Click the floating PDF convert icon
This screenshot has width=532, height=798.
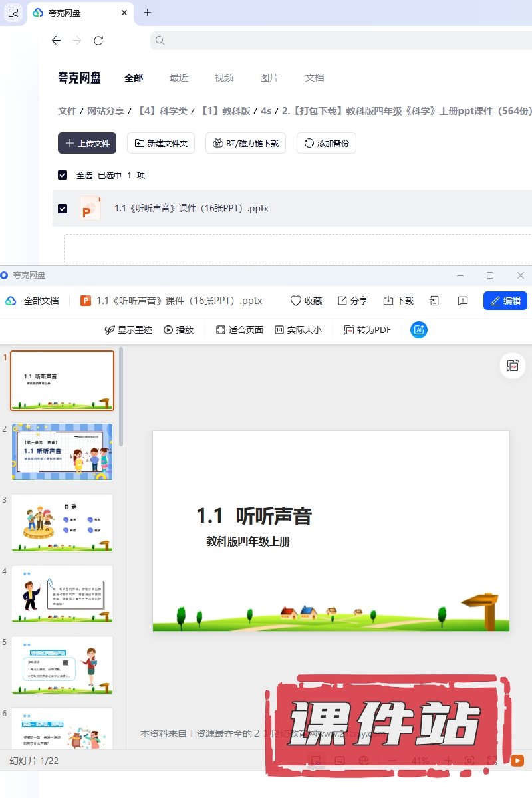tap(512, 366)
